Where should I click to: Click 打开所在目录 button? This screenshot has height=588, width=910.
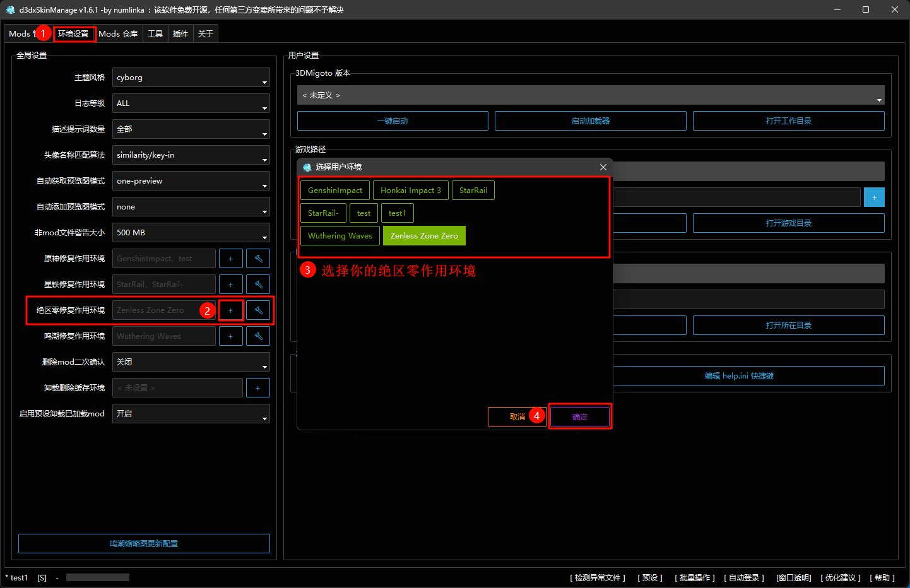(x=789, y=326)
